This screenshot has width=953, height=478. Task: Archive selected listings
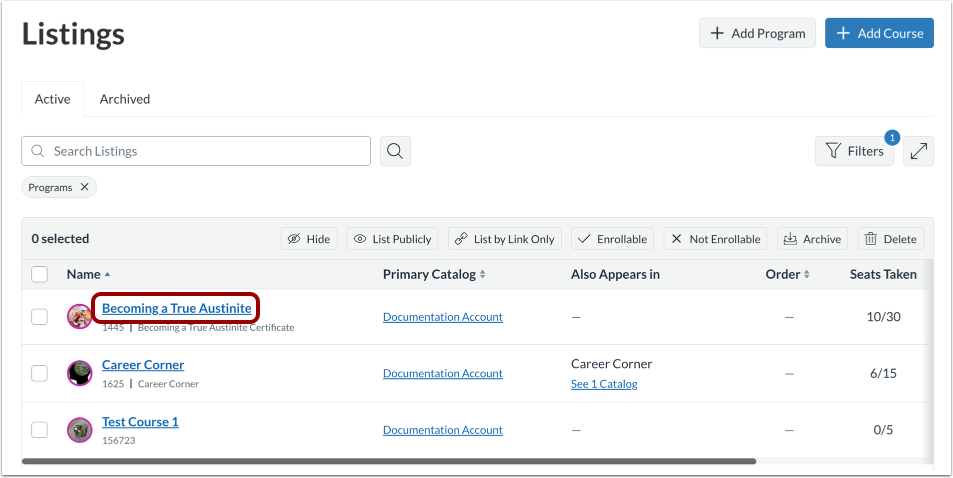(x=812, y=239)
